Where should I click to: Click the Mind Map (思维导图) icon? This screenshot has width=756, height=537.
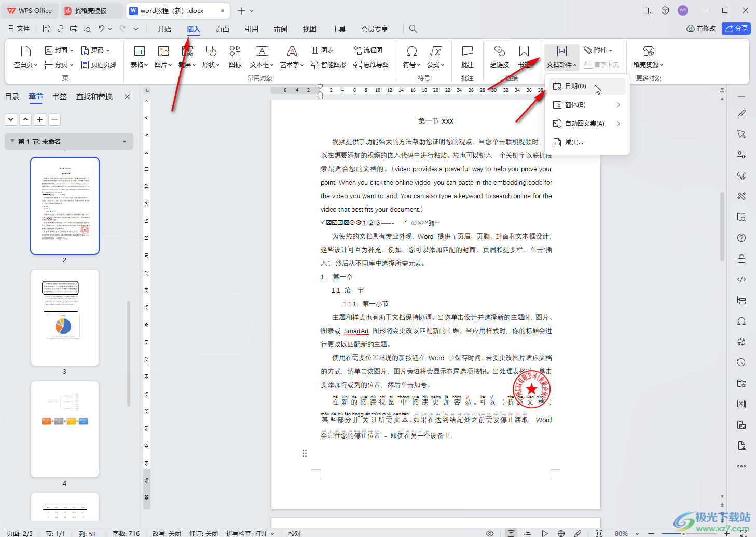coord(370,65)
